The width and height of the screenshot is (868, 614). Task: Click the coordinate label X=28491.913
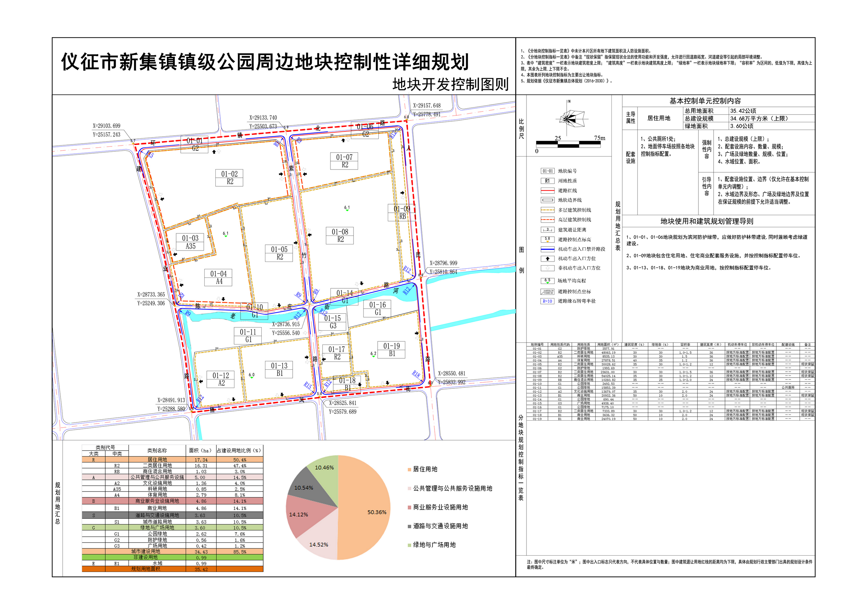point(171,400)
